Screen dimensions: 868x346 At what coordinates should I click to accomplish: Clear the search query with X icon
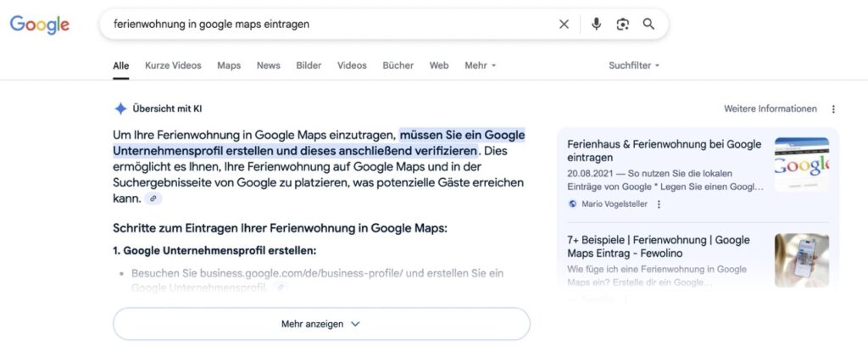tap(564, 24)
